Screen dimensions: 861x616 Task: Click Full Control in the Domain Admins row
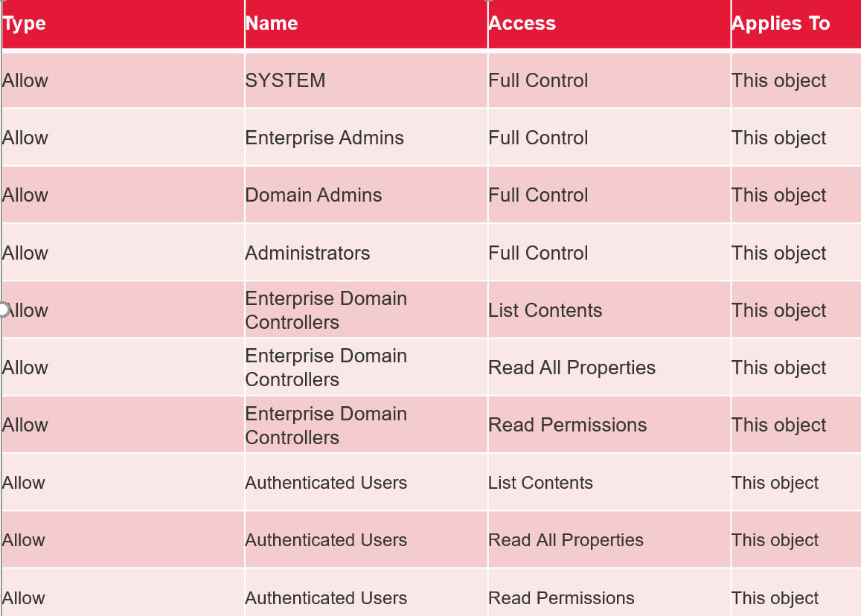pos(538,195)
